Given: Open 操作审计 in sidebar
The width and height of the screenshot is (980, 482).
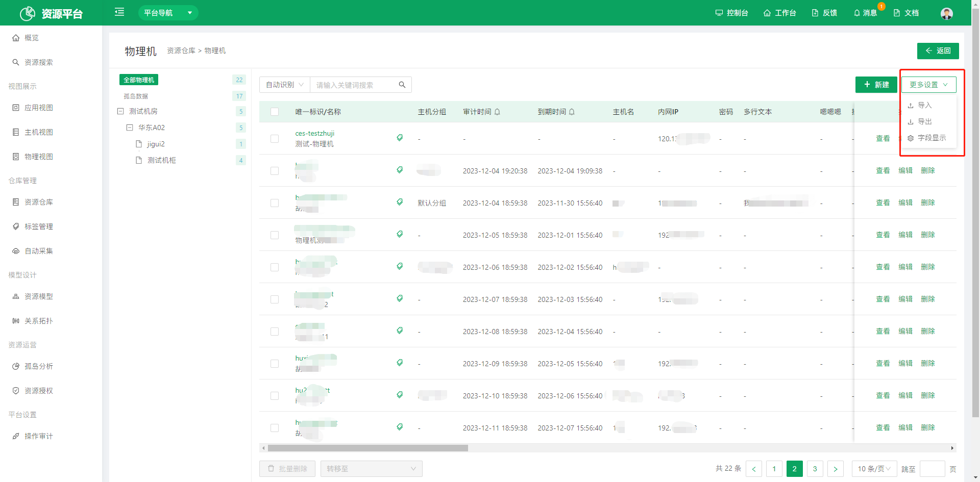Looking at the screenshot, I should point(33,436).
